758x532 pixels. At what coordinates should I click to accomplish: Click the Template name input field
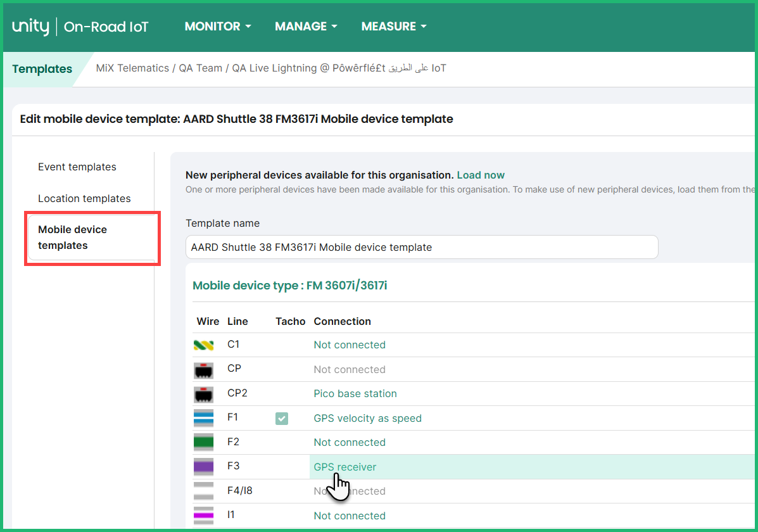coord(422,247)
